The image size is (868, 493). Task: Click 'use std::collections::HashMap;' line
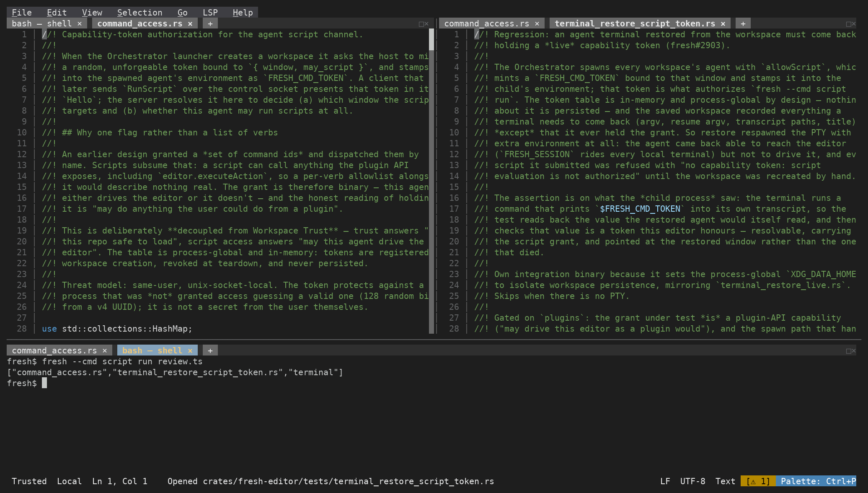point(117,329)
